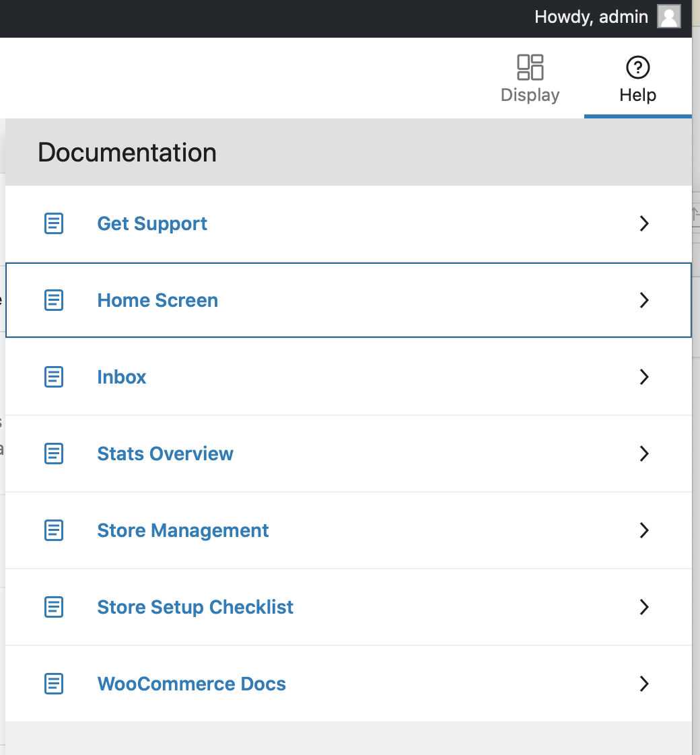Expand the chevron on Get Support row
Viewport: 700px width, 755px height.
coord(644,223)
